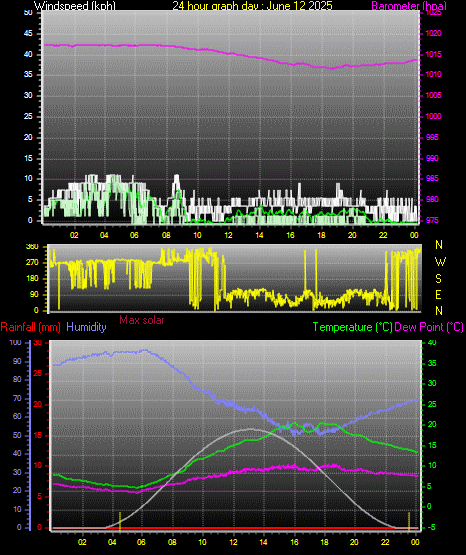Select the 80 humidity scale value
The height and width of the screenshot is (555, 466).
(x=17, y=379)
